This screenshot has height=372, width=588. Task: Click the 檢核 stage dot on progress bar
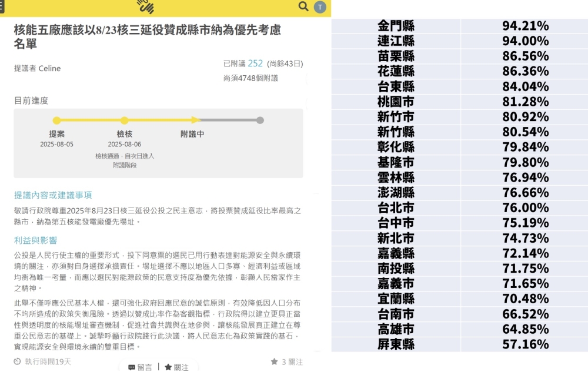(x=124, y=120)
